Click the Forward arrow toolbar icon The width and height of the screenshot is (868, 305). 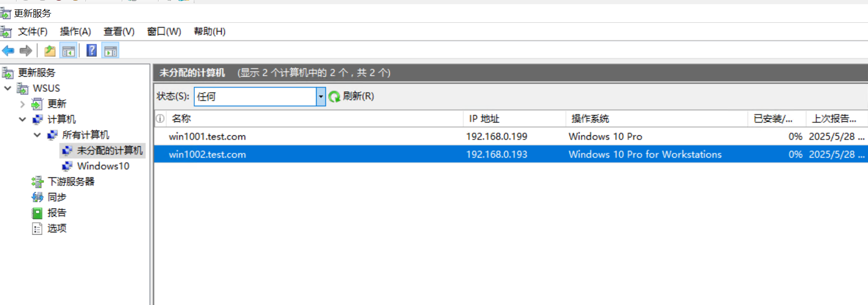click(26, 51)
